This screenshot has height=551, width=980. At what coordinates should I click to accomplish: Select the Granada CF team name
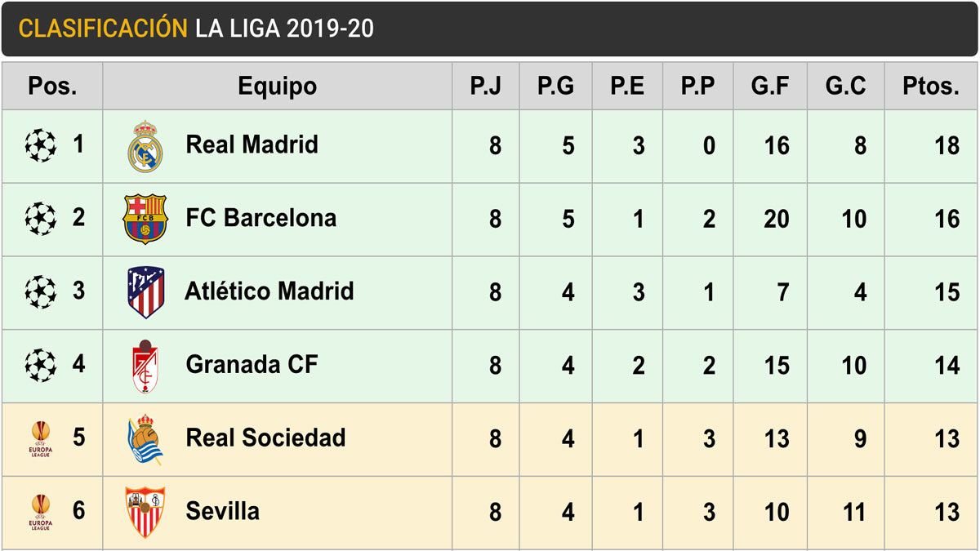252,364
